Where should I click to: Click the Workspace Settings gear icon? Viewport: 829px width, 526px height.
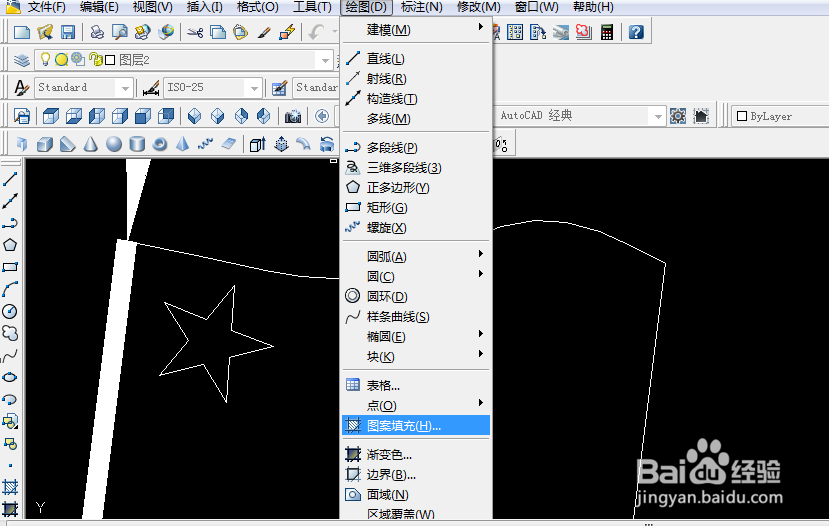[678, 116]
